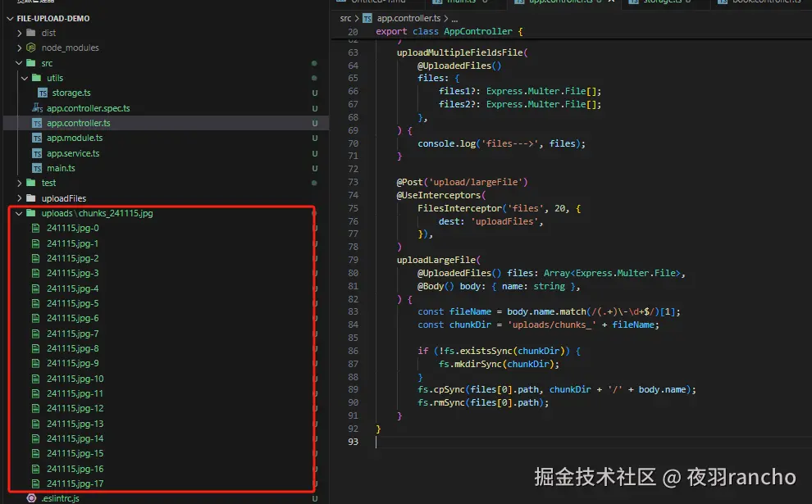Image resolution: width=812 pixels, height=504 pixels.
Task: Click line number 93 in the gutter
Action: point(353,442)
